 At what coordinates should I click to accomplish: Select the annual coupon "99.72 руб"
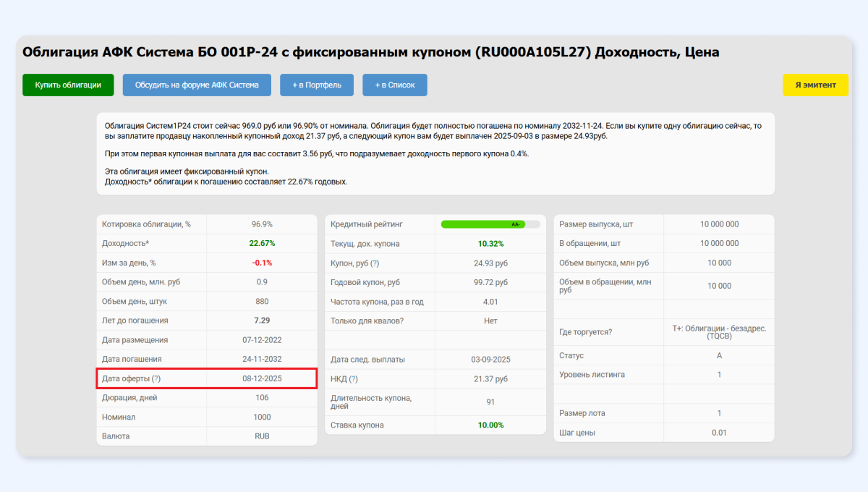click(490, 282)
